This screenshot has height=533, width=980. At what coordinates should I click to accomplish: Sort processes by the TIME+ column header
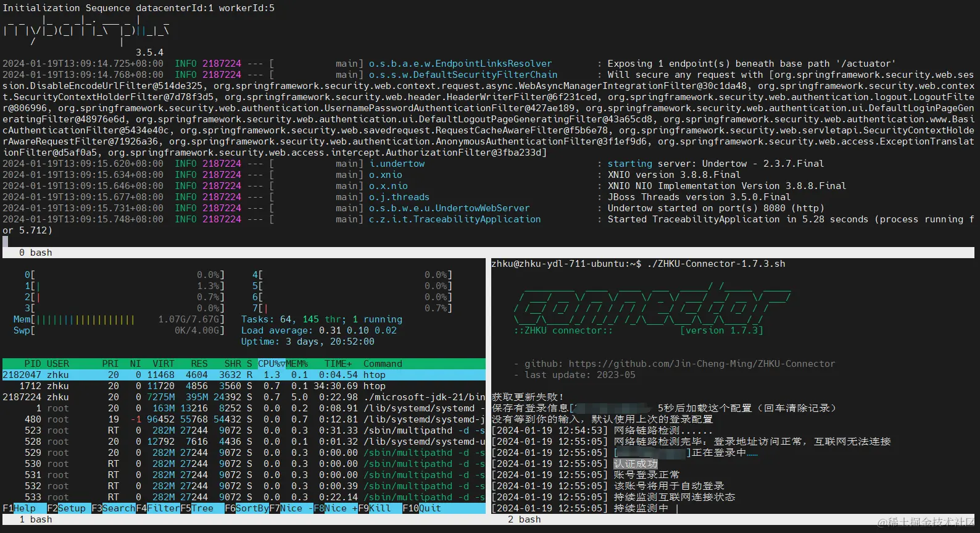338,364
